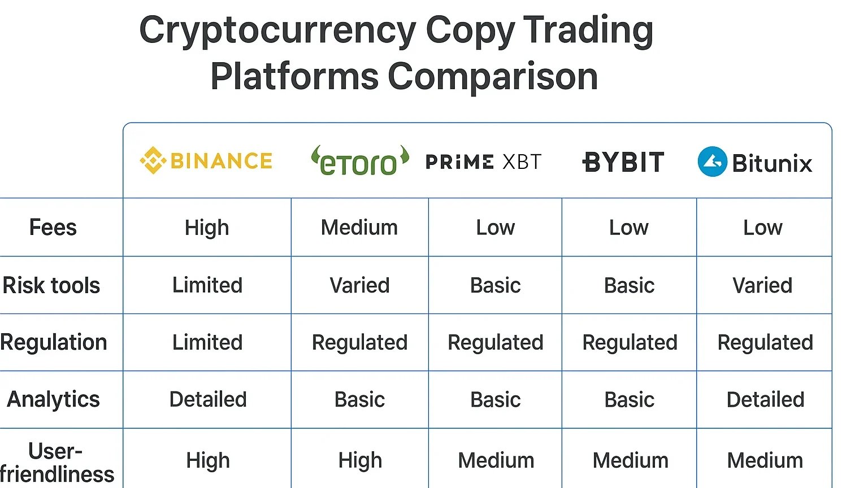Click the Analytics row label

[54, 399]
